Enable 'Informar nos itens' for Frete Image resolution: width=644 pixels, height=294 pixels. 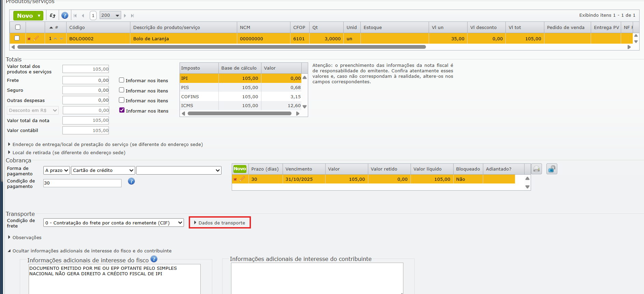[x=121, y=80]
